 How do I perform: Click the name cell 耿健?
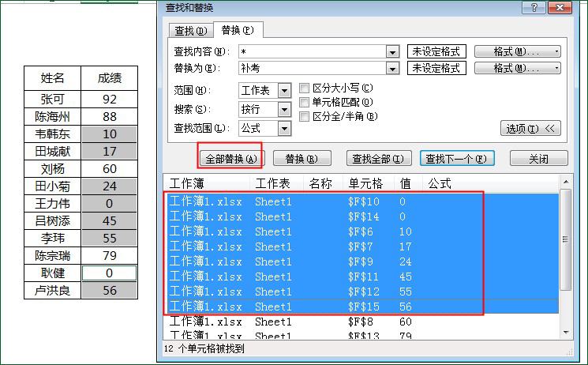point(53,273)
